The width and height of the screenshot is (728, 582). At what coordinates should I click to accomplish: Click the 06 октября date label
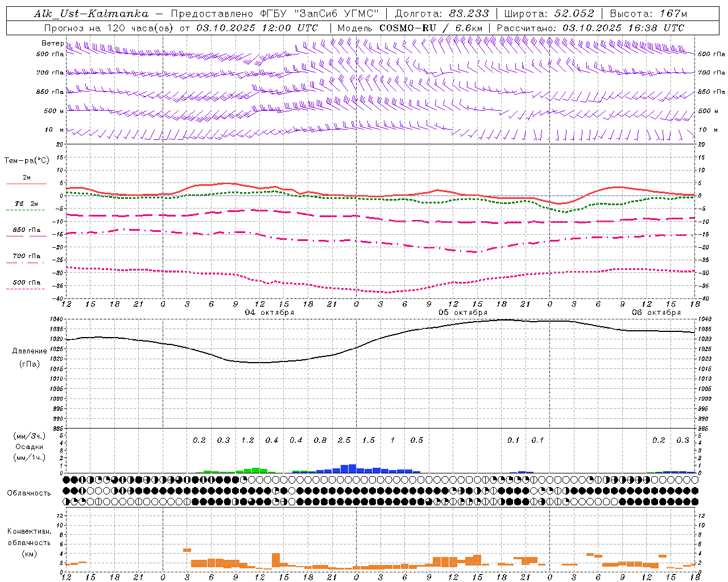[x=656, y=313]
